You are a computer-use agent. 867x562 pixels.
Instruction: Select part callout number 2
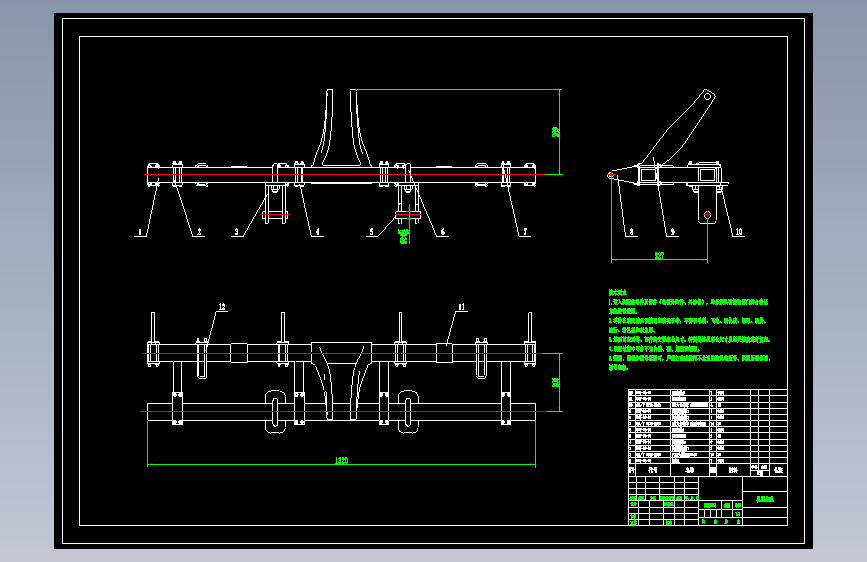click(199, 232)
